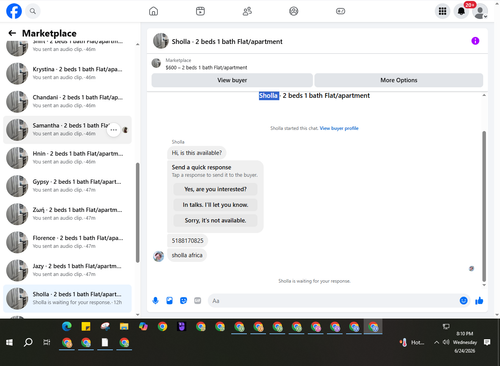Open the Reels video icon in top navigation
The width and height of the screenshot is (500, 366).
click(200, 11)
